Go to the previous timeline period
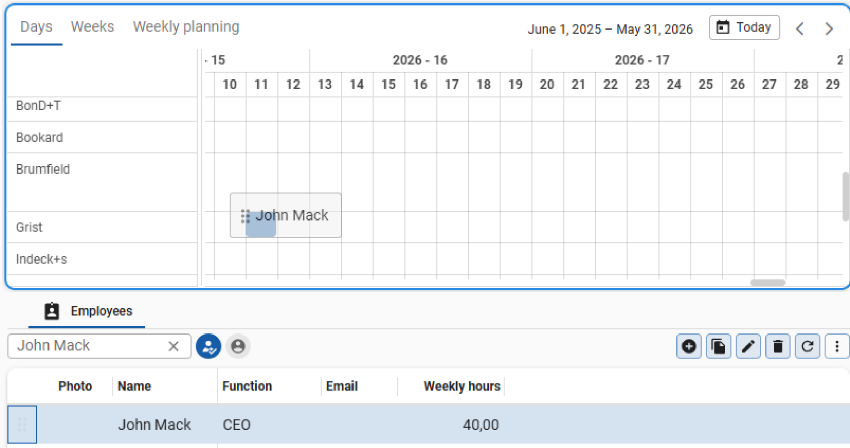850x448 pixels. coord(799,29)
